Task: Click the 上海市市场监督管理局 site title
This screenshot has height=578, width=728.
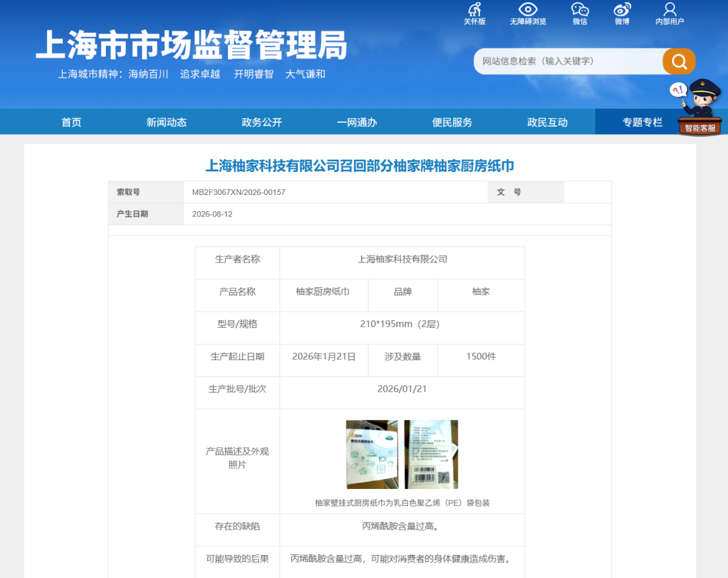Action: (x=191, y=45)
